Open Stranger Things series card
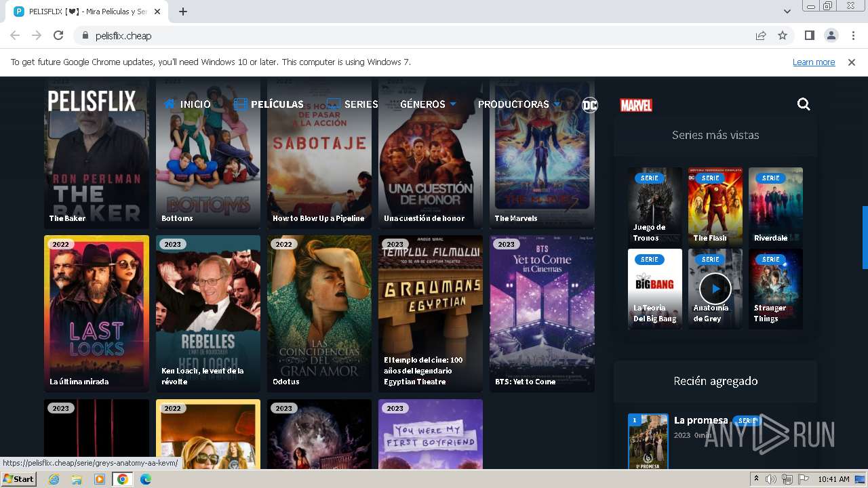The height and width of the screenshot is (488, 868). (776, 289)
